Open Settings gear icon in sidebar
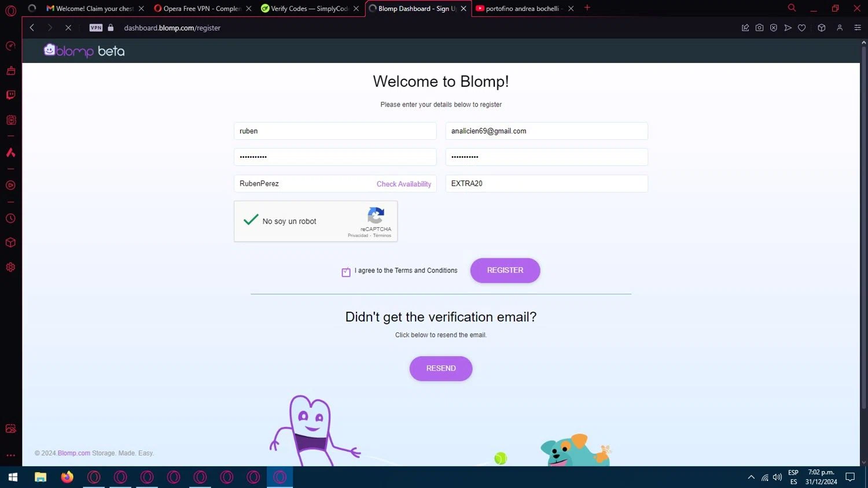868x488 pixels. click(x=10, y=267)
